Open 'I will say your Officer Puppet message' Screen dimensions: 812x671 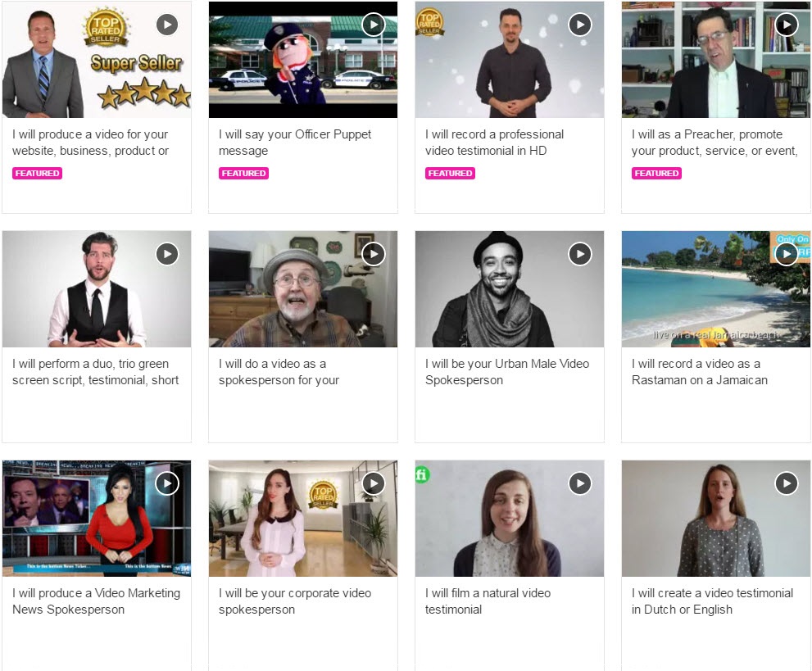tap(295, 143)
